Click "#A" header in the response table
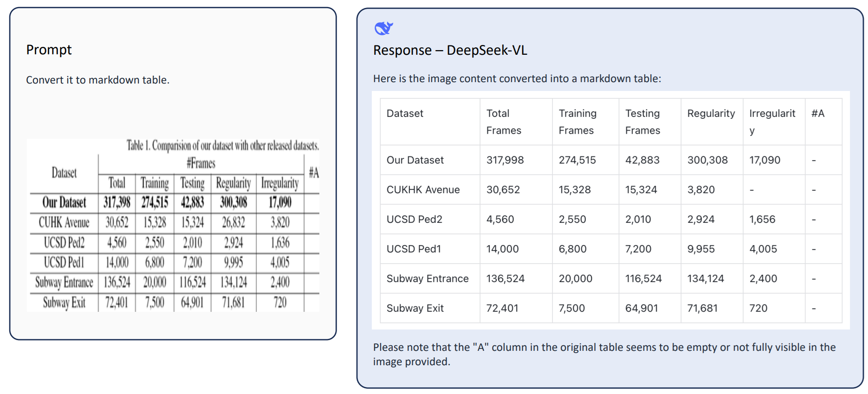Image resolution: width=868 pixels, height=394 pixels. tap(817, 113)
